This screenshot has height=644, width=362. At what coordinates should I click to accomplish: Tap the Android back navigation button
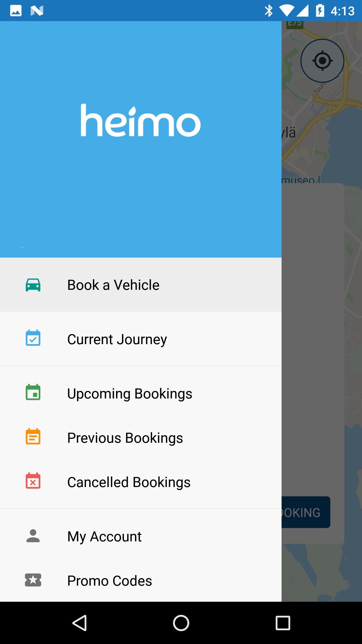(80, 623)
